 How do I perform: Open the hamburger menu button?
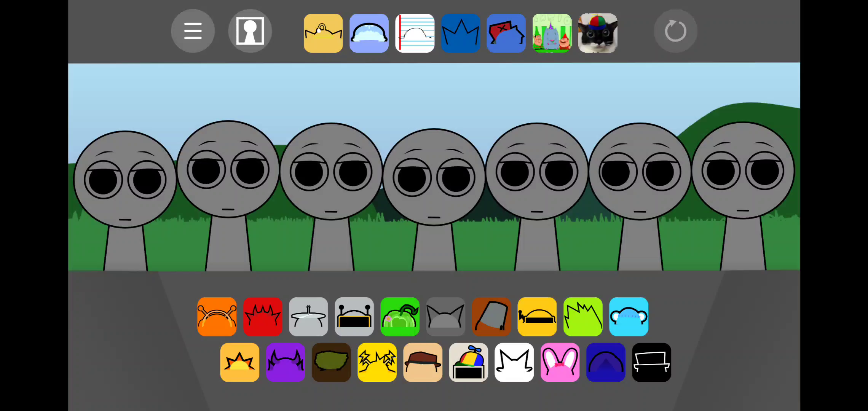coord(193,31)
